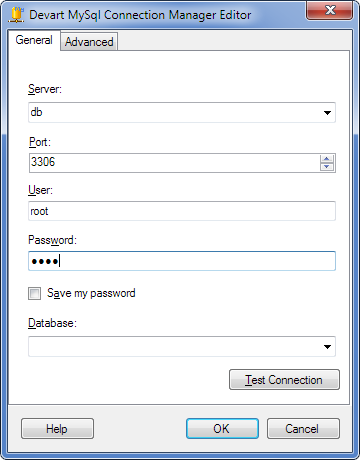
Task: Expand the Database dropdown arrow
Action: 327,347
